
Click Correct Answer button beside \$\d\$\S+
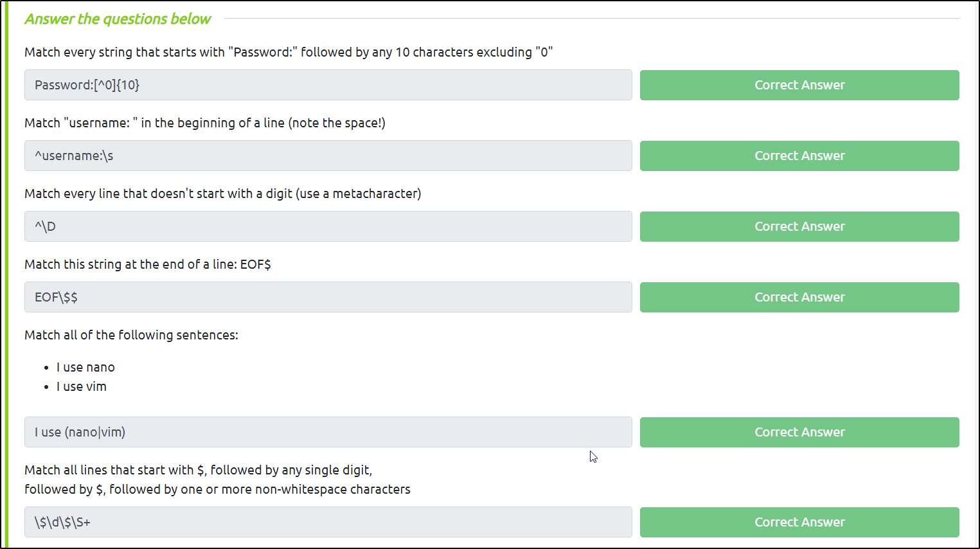799,522
